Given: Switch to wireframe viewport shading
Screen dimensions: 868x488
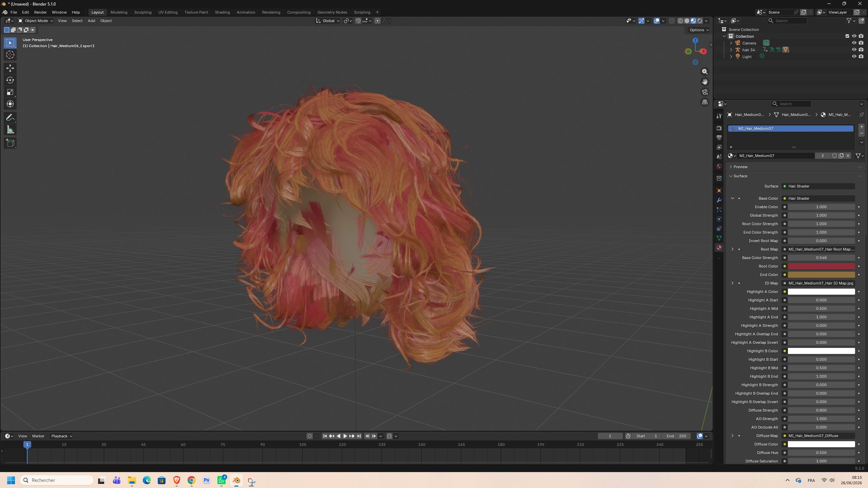Looking at the screenshot, I should (680, 21).
